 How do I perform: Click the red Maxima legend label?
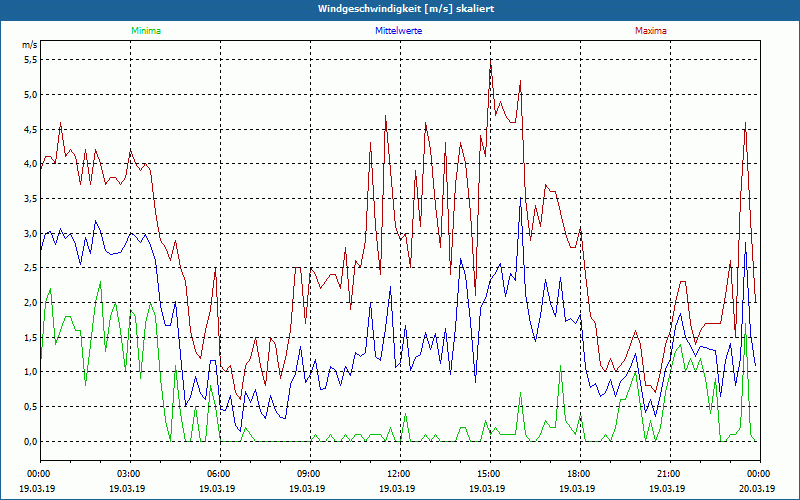point(651,31)
